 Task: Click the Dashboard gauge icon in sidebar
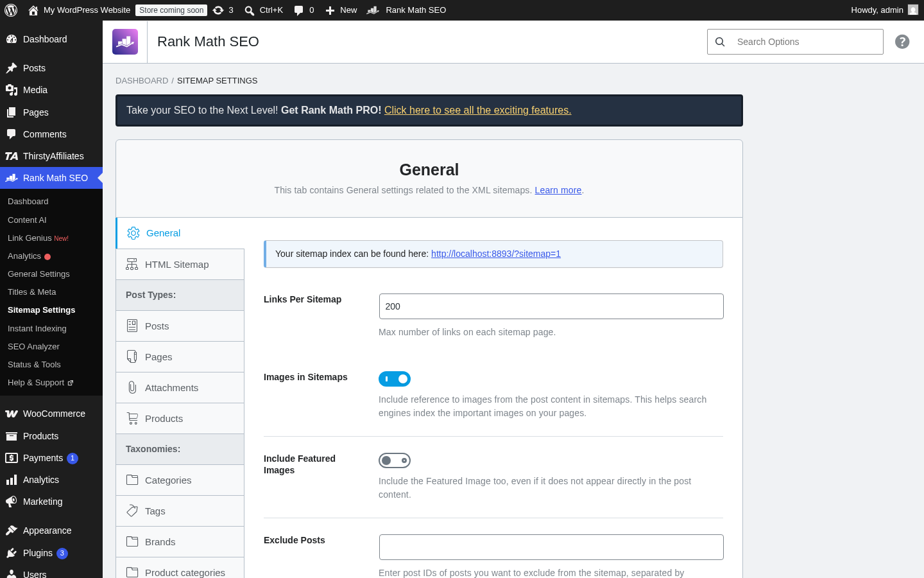point(12,39)
